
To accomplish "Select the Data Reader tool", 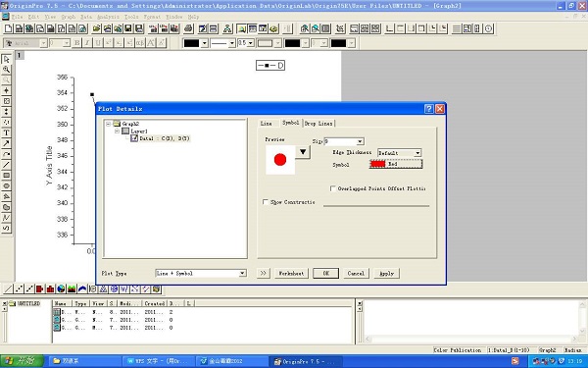I will (6, 101).
